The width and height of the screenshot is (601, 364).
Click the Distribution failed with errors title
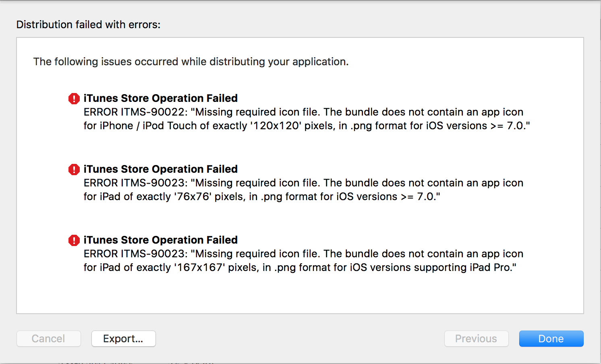click(88, 25)
